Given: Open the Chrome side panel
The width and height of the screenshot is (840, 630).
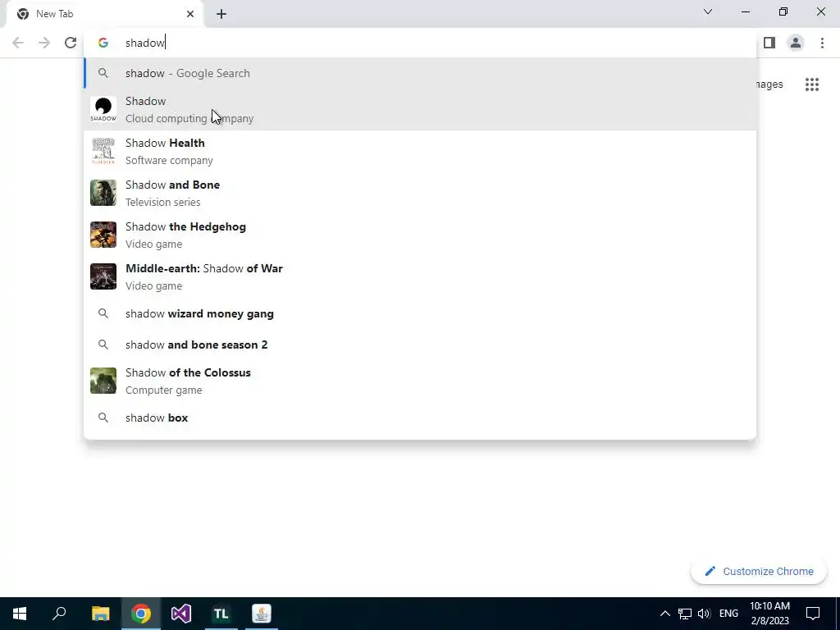Looking at the screenshot, I should coord(769,43).
